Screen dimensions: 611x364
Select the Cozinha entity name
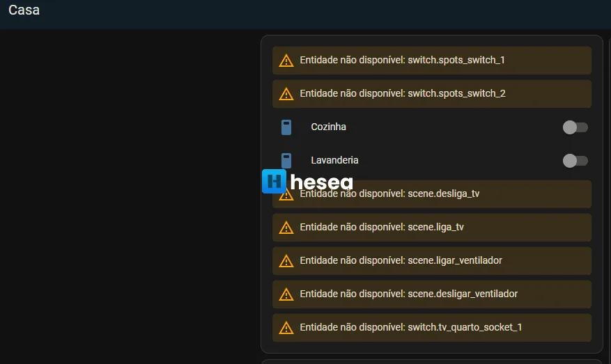pos(328,127)
